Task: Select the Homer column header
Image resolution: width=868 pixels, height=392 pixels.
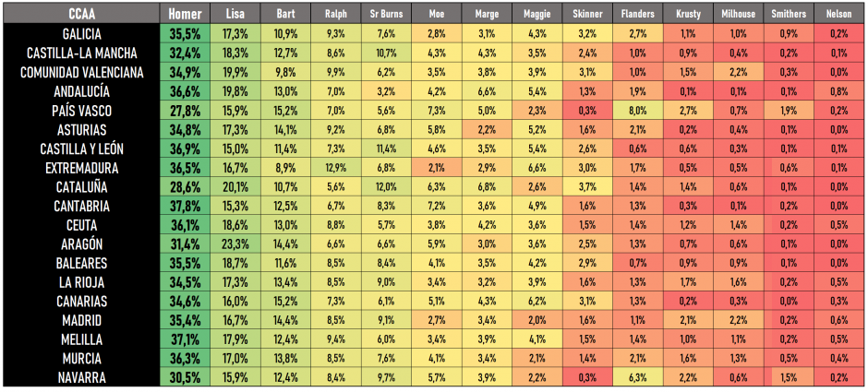Action: (185, 14)
